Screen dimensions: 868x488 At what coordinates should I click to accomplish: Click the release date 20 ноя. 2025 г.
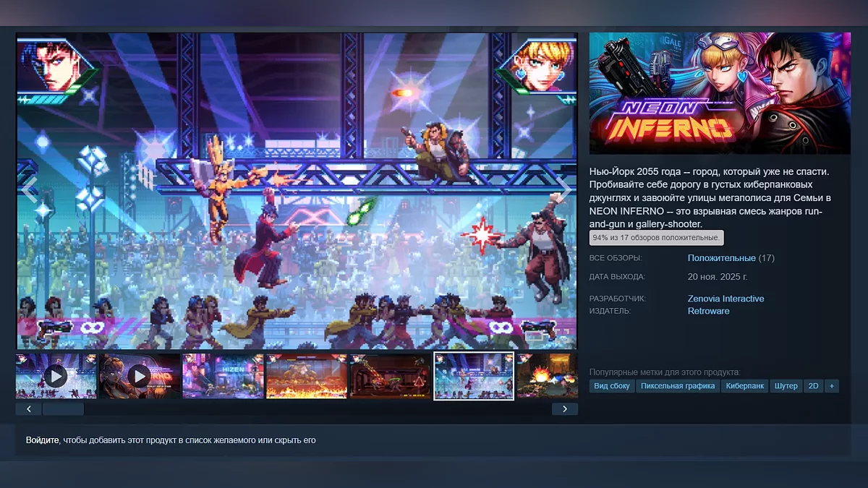click(x=717, y=277)
